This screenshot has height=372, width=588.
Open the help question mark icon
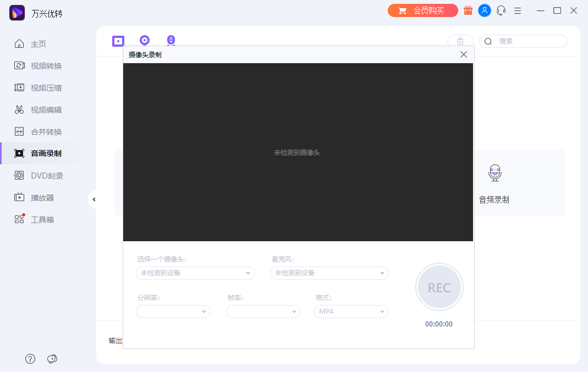[x=30, y=358]
